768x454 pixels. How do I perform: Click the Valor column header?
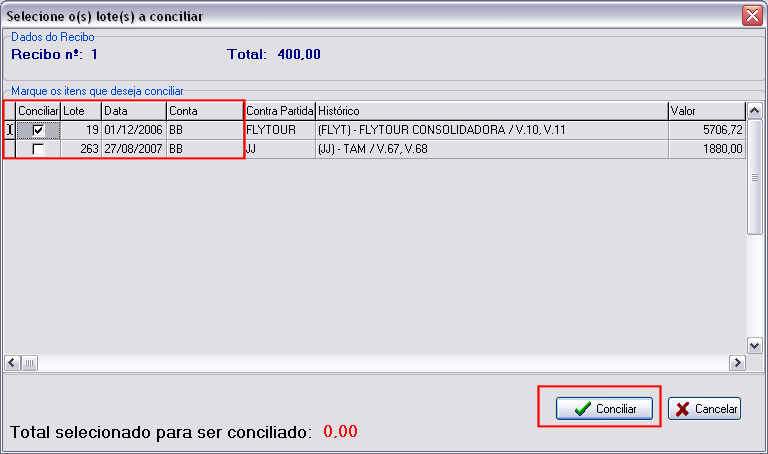(x=707, y=111)
